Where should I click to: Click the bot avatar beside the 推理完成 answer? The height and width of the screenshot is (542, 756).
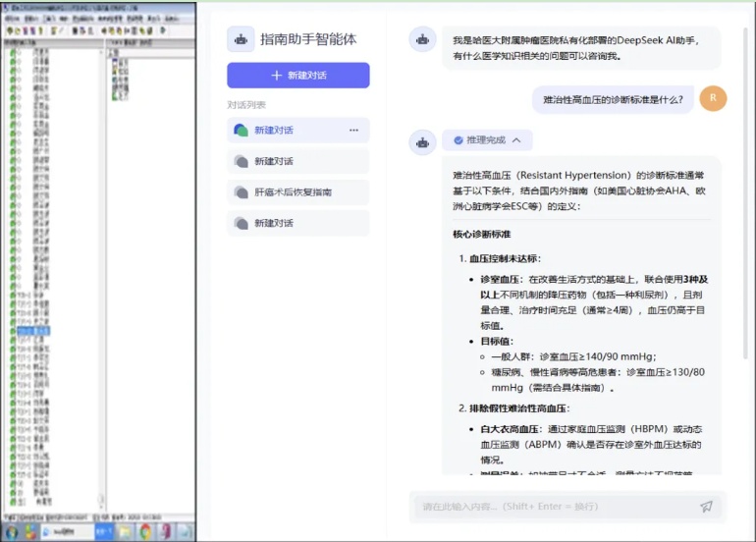423,142
